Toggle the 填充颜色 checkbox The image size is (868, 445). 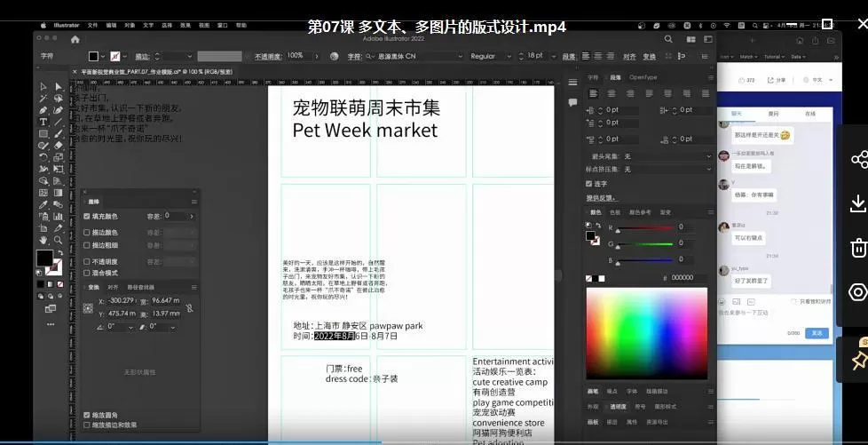(86, 216)
